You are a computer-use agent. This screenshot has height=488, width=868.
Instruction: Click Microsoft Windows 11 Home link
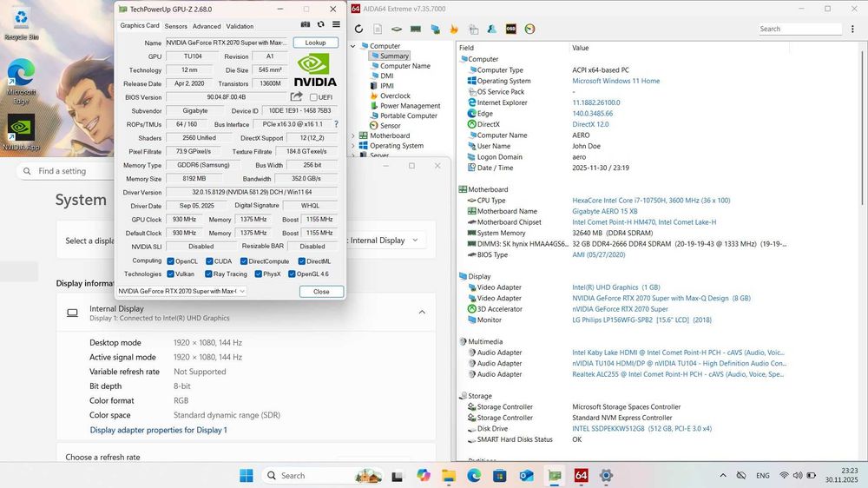(x=615, y=81)
